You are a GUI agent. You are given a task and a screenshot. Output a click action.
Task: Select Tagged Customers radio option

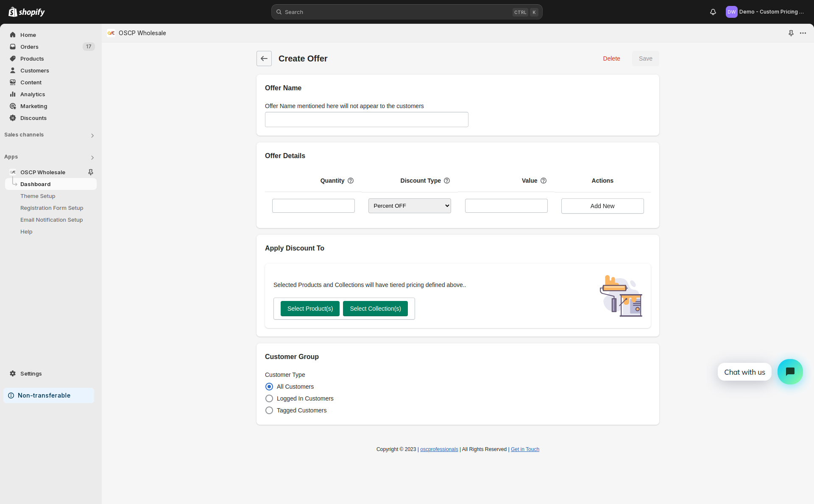(269, 410)
